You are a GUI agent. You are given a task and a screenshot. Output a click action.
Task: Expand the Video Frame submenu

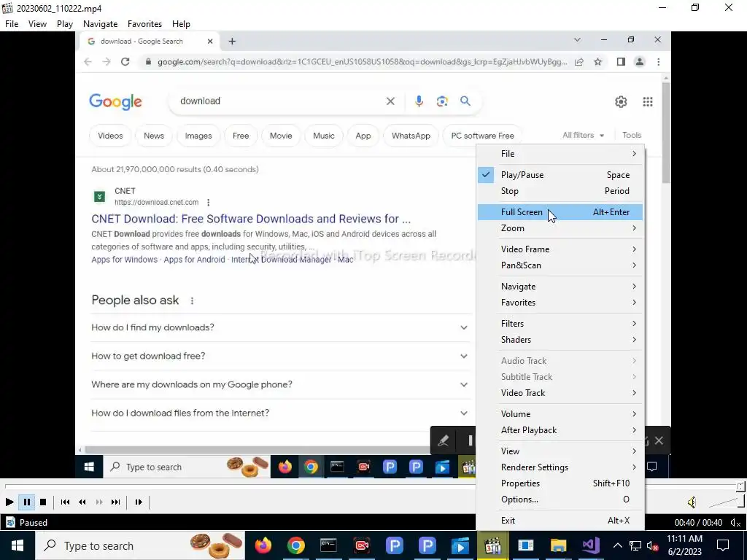tap(560, 249)
